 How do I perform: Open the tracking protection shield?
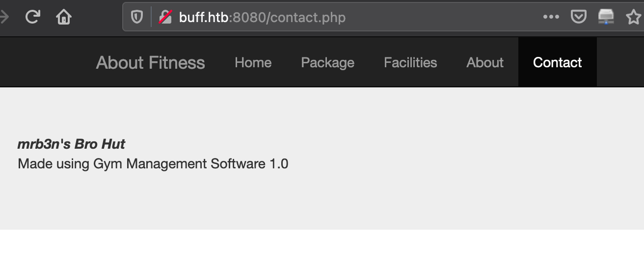click(x=136, y=18)
